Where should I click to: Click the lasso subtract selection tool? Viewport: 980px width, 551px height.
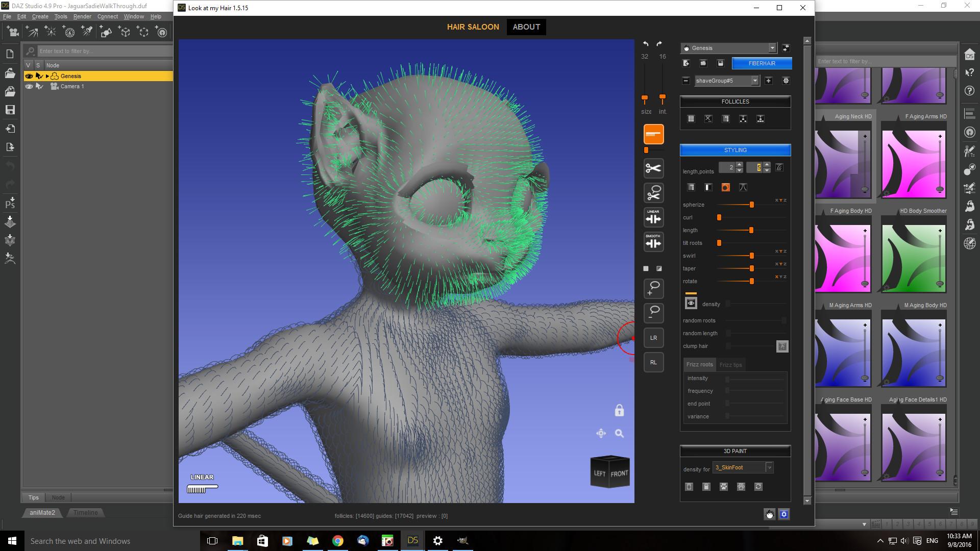point(653,313)
